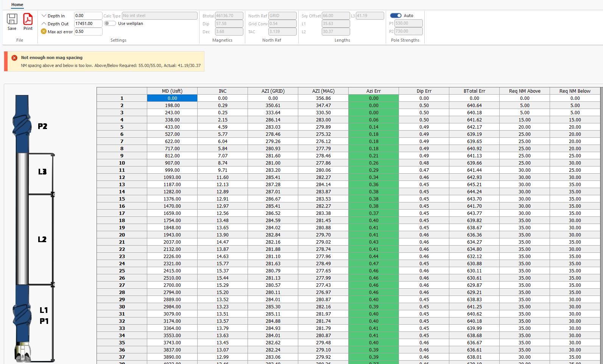The width and height of the screenshot is (603, 364).
Task: Click the Azi Err column header
Action: 373,91
